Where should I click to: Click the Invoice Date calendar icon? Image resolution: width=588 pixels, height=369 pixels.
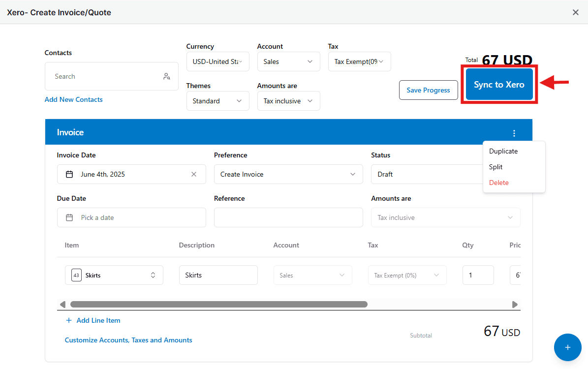point(69,174)
